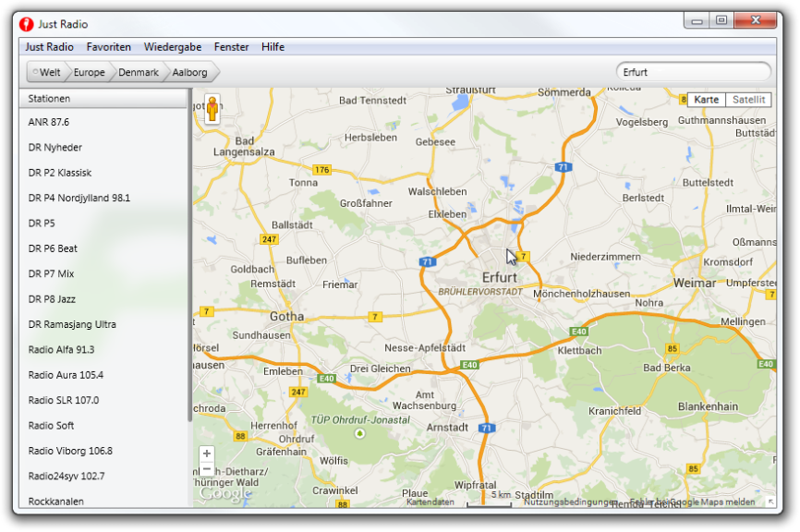Click the Erfurt search field

[693, 72]
